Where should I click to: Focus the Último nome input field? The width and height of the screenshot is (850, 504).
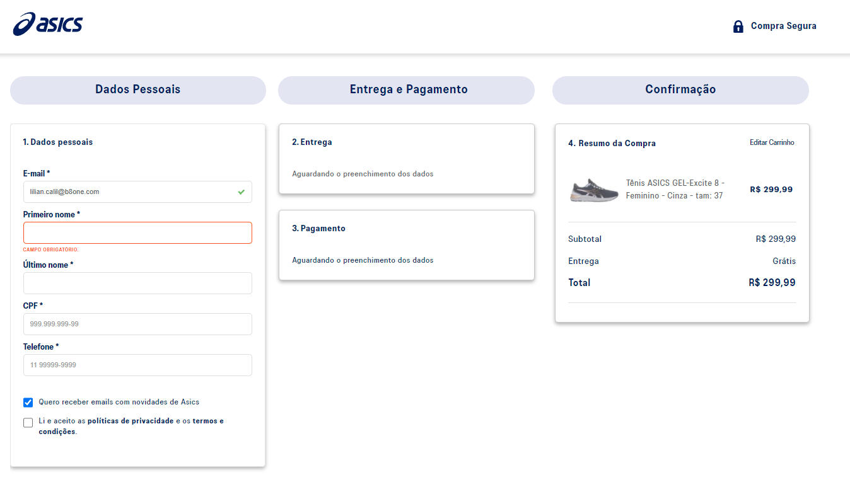[137, 283]
